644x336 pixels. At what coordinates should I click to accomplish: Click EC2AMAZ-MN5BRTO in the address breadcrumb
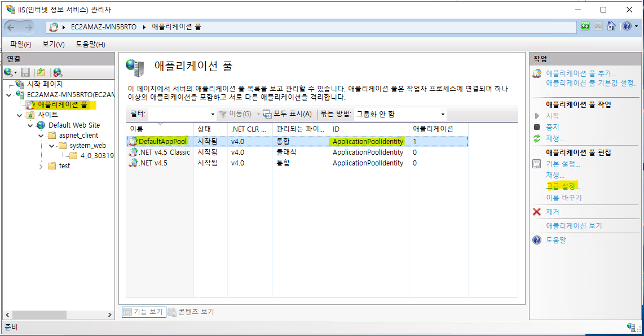[x=104, y=27]
